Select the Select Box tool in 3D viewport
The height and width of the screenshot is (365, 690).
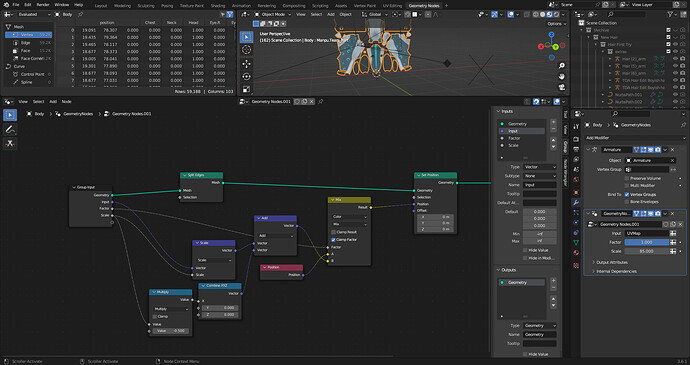(x=246, y=37)
